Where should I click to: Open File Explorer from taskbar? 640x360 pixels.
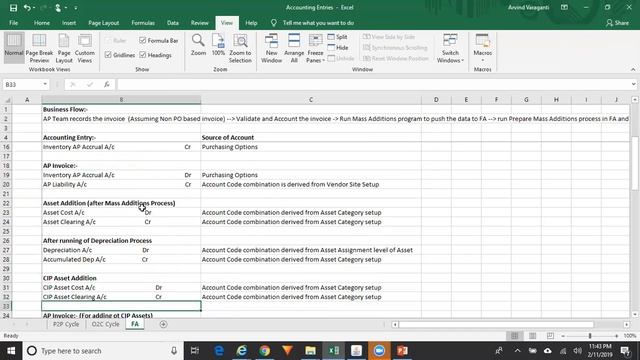tap(310, 351)
